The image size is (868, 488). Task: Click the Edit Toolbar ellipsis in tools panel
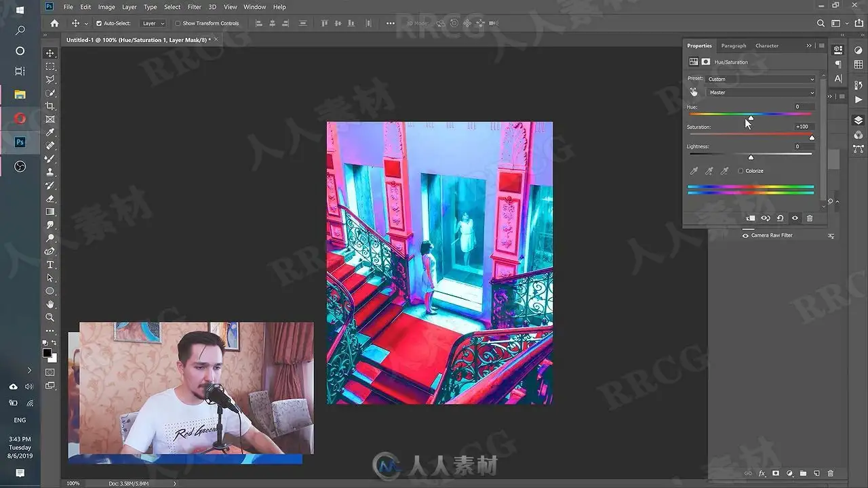[x=50, y=331]
